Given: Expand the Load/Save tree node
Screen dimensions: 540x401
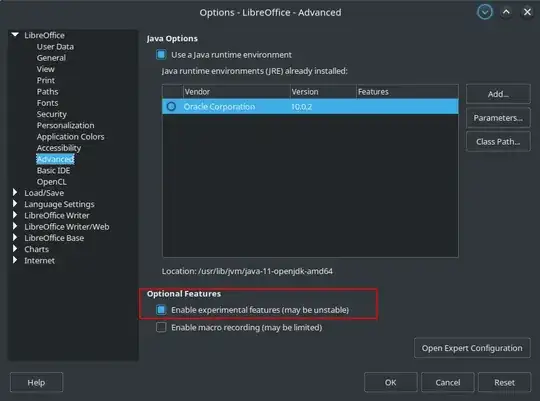Looking at the screenshot, I should (x=15, y=192).
